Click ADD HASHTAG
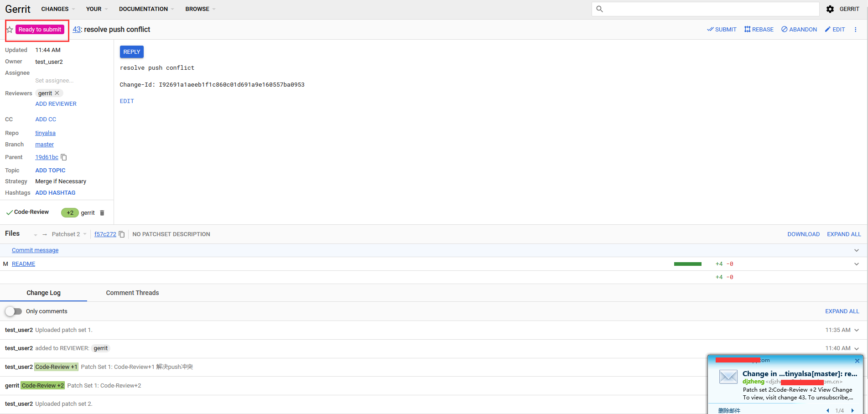Image resolution: width=868 pixels, height=414 pixels. (x=55, y=193)
